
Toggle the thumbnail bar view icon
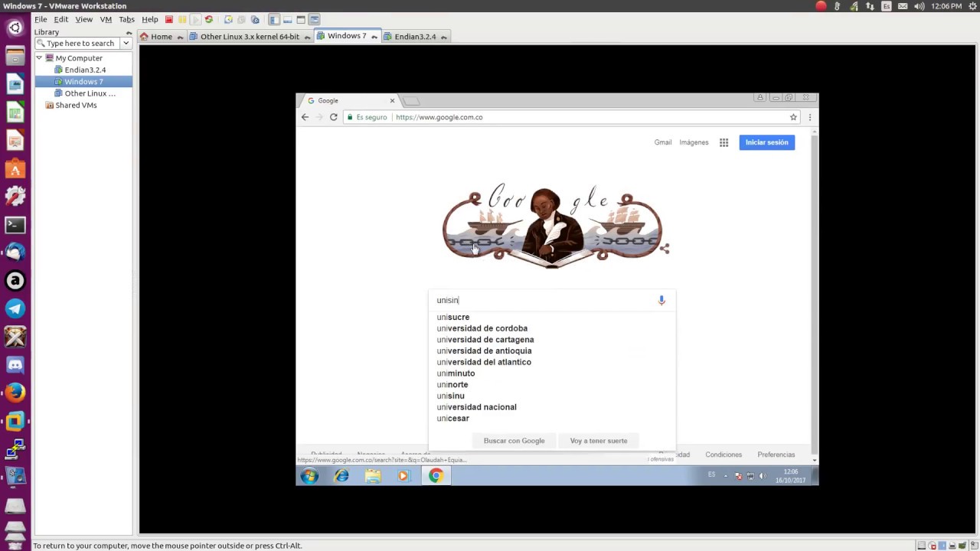[x=287, y=19]
